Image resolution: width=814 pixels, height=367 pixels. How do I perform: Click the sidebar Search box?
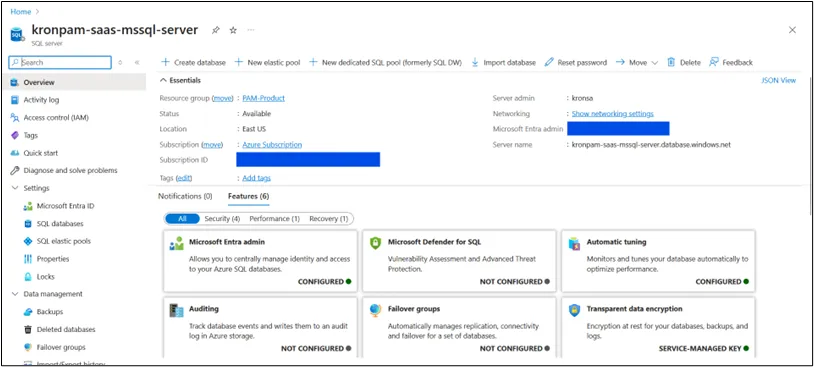(60, 62)
